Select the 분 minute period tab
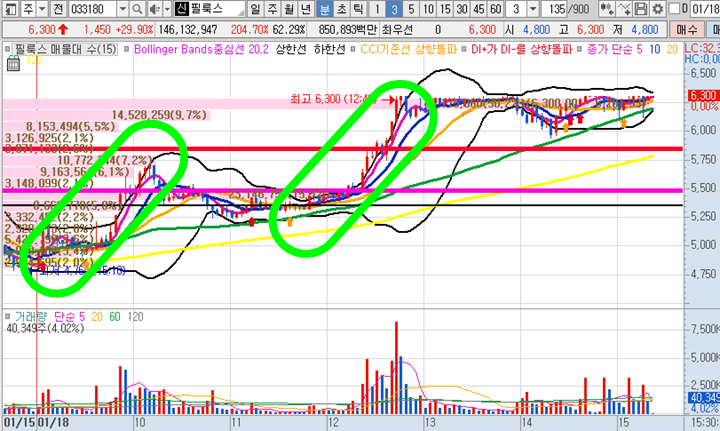Image resolution: width=720 pixels, height=431 pixels. 325,9
